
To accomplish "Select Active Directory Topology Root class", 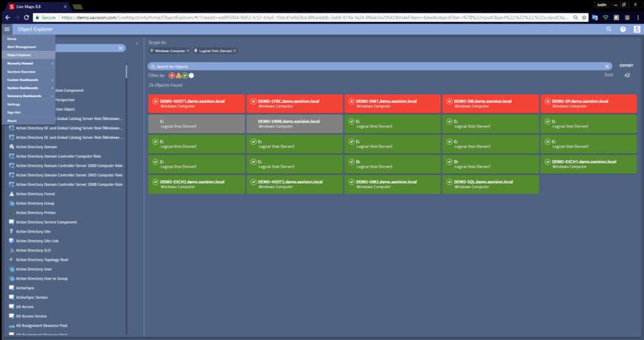I will pos(42,260).
